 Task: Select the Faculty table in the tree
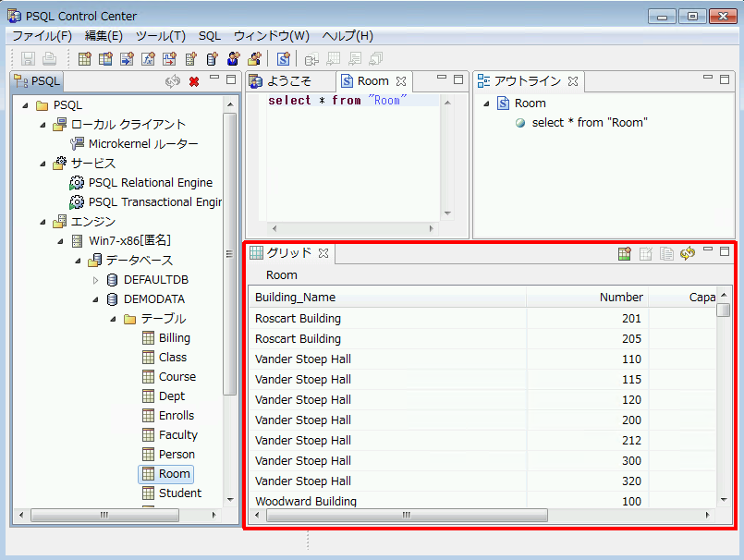(x=177, y=435)
